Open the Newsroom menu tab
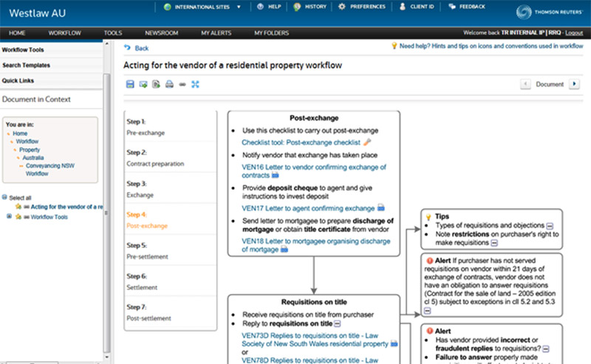This screenshot has height=364, width=591. (162, 33)
